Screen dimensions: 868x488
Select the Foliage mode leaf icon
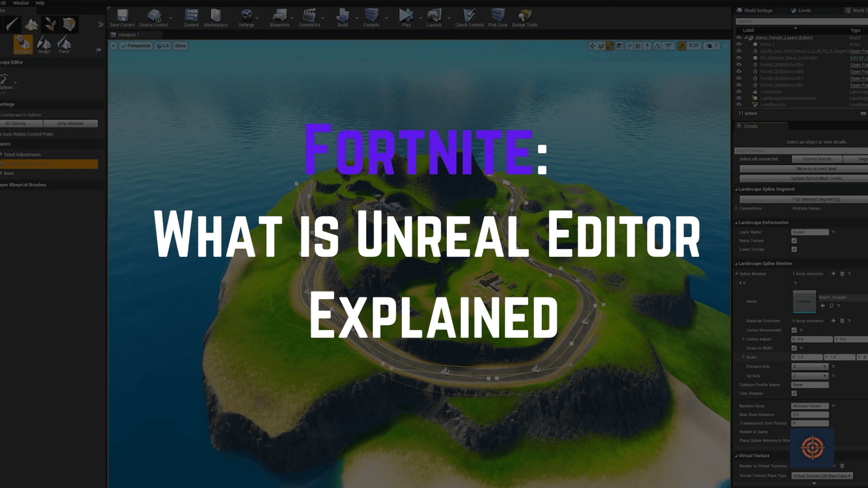50,25
